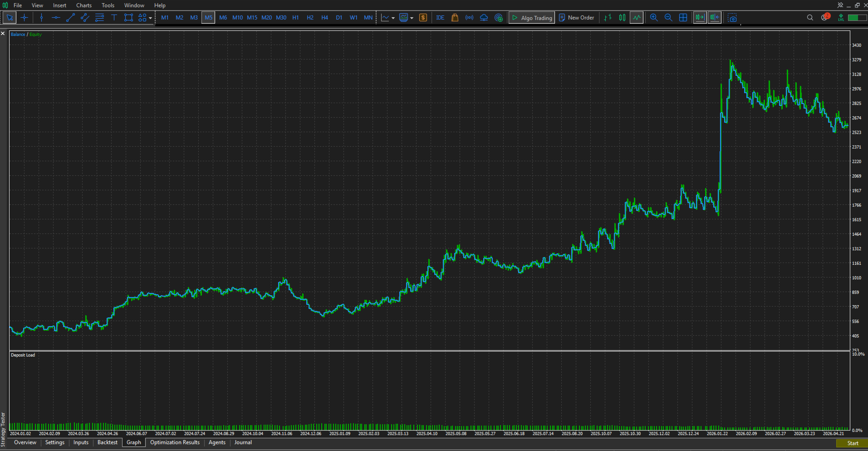Screen dimensions: 868x451
Task: Click the Start test button
Action: tap(852, 443)
